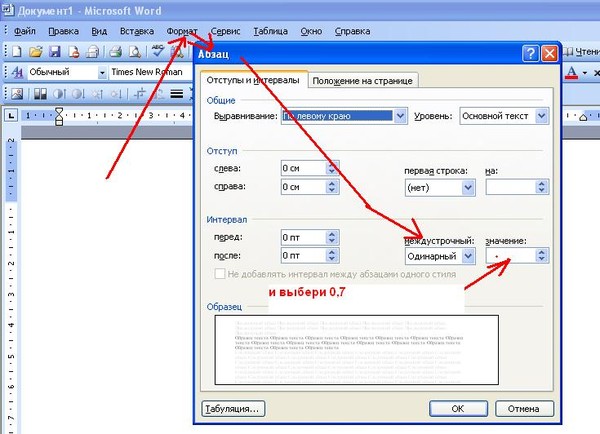Click the red font color A icon
The height and width of the screenshot is (434, 600).
(x=571, y=72)
